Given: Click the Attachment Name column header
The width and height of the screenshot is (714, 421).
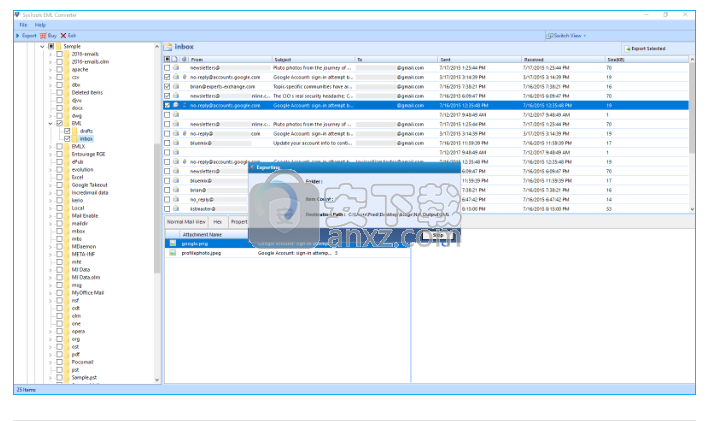Looking at the screenshot, I should 202,234.
